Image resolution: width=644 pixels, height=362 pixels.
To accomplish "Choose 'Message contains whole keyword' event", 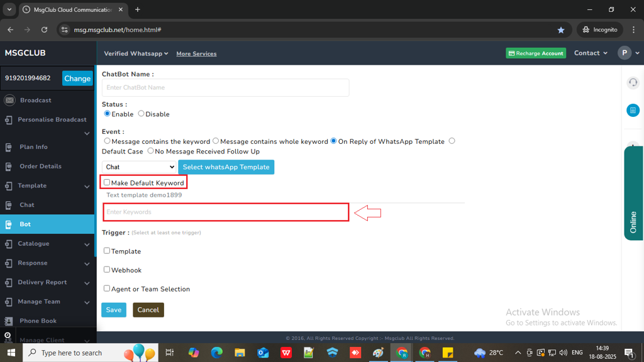I will (x=216, y=141).
